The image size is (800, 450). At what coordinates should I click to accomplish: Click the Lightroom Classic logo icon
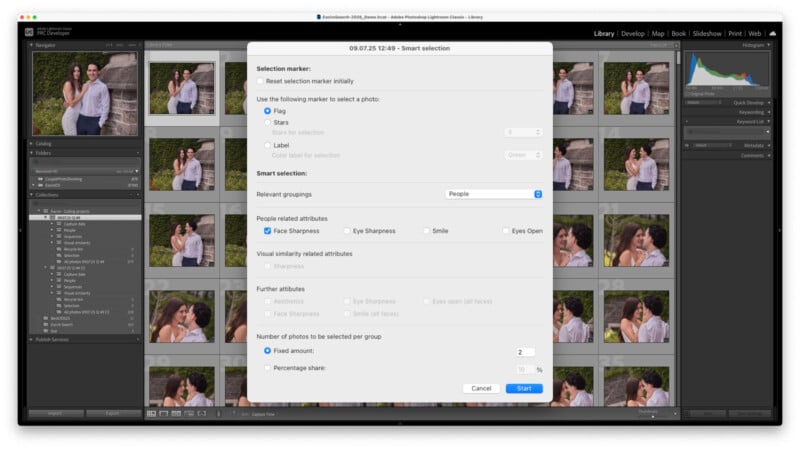29,33
